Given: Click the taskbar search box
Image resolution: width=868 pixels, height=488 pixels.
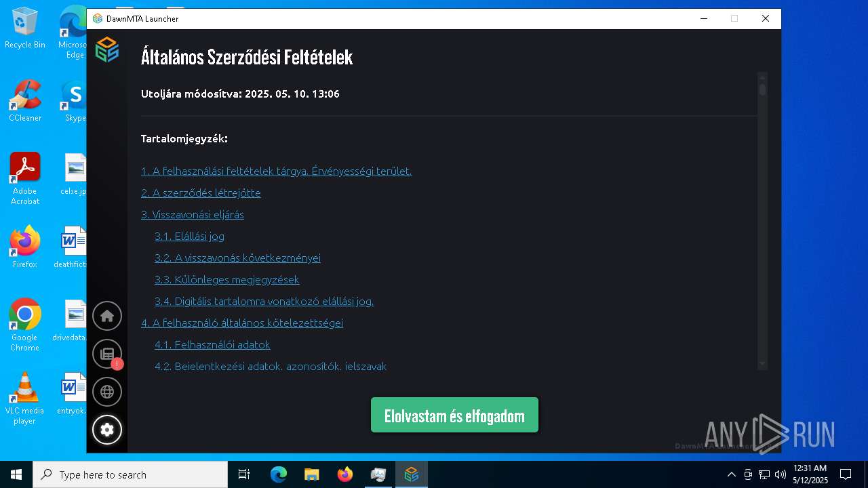Looking at the screenshot, I should click(130, 474).
